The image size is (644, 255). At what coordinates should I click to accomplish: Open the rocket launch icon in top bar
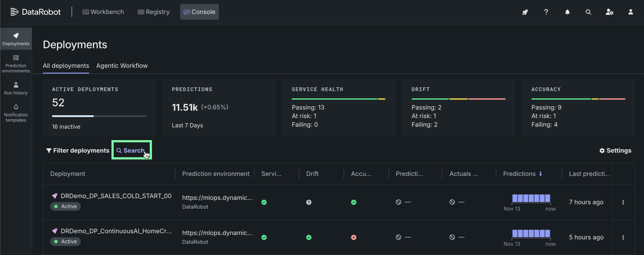point(525,12)
